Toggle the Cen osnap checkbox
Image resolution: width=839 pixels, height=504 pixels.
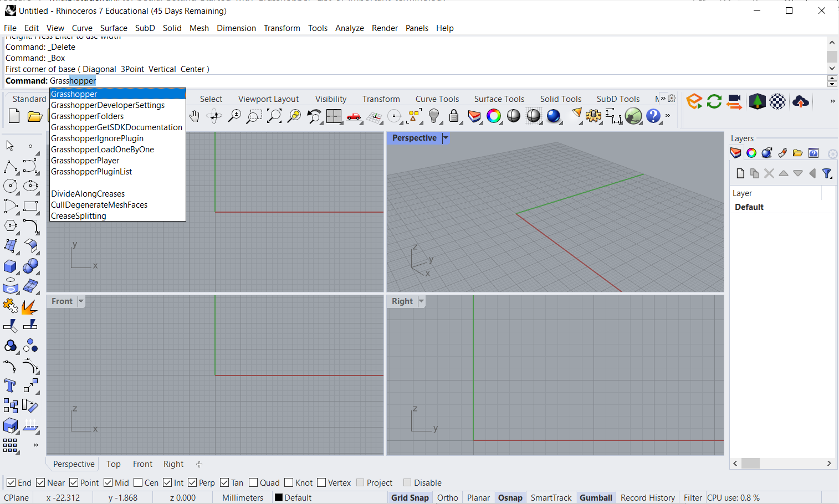point(139,483)
